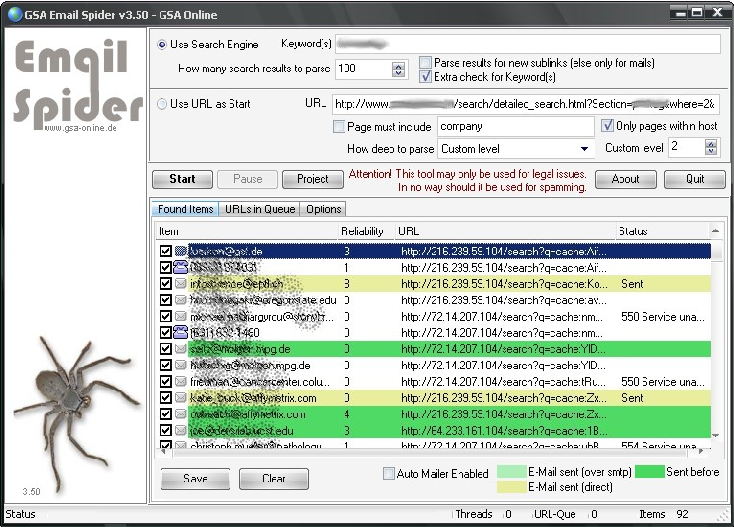Open the How deep to parse dropdown
The height and width of the screenshot is (527, 734).
coord(584,149)
